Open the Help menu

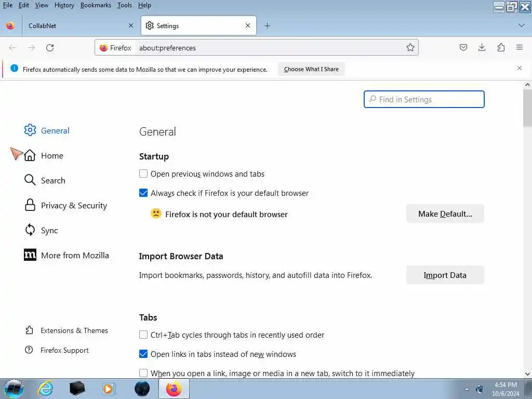[x=144, y=5]
